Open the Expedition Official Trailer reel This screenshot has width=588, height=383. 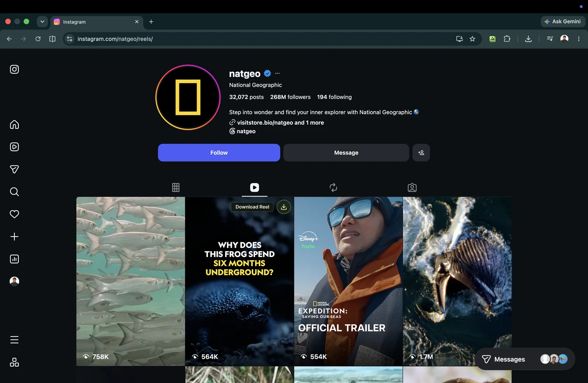(x=348, y=281)
